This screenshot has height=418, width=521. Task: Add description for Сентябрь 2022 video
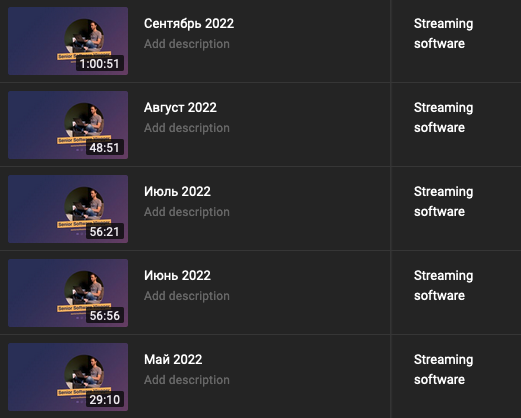(x=187, y=44)
